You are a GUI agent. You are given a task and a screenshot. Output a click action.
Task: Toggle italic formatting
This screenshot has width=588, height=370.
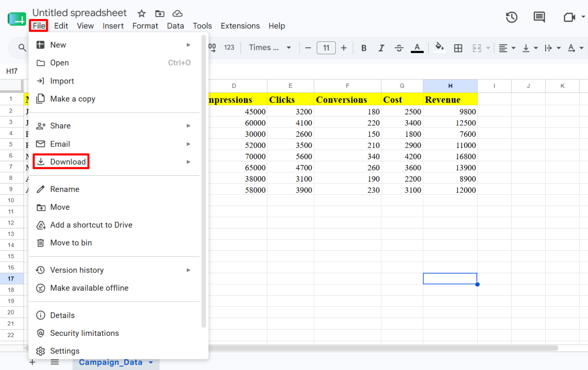(381, 48)
